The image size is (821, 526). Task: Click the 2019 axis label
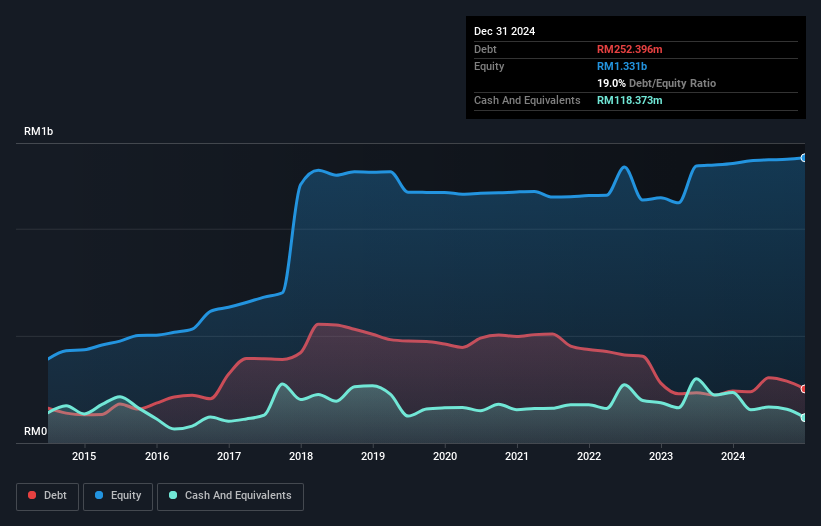(373, 456)
